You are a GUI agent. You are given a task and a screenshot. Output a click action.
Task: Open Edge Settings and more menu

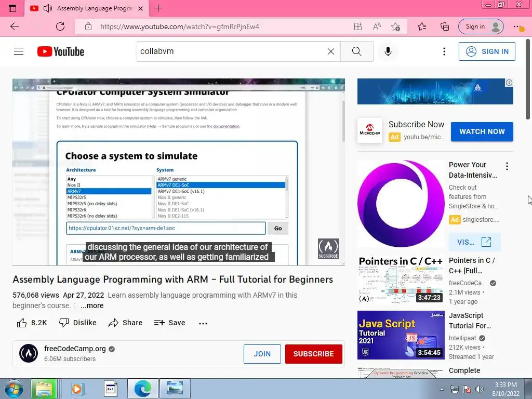click(x=518, y=26)
